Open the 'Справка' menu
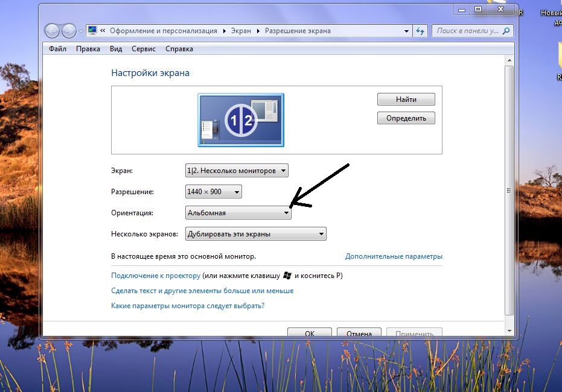 [179, 49]
